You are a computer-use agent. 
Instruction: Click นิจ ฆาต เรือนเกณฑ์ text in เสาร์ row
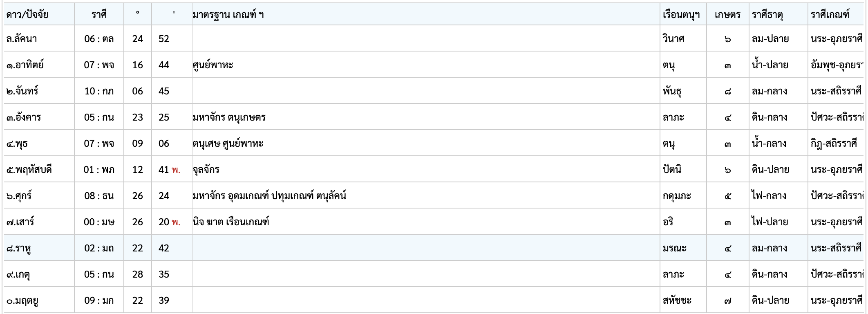tap(231, 222)
